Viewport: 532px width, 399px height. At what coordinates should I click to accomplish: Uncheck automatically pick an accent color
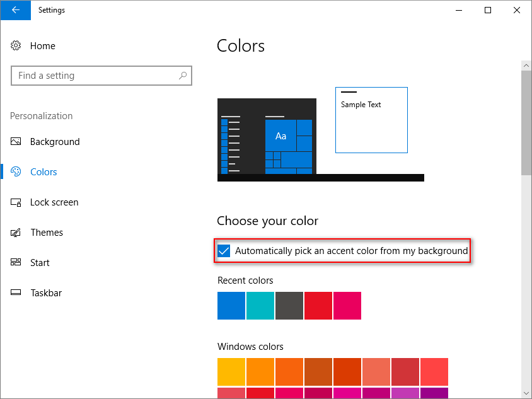coord(224,251)
